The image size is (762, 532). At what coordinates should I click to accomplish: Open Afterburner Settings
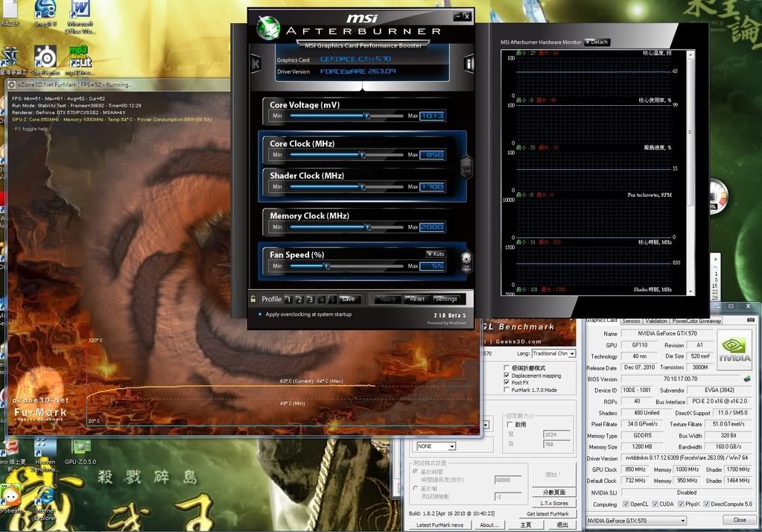pyautogui.click(x=445, y=299)
